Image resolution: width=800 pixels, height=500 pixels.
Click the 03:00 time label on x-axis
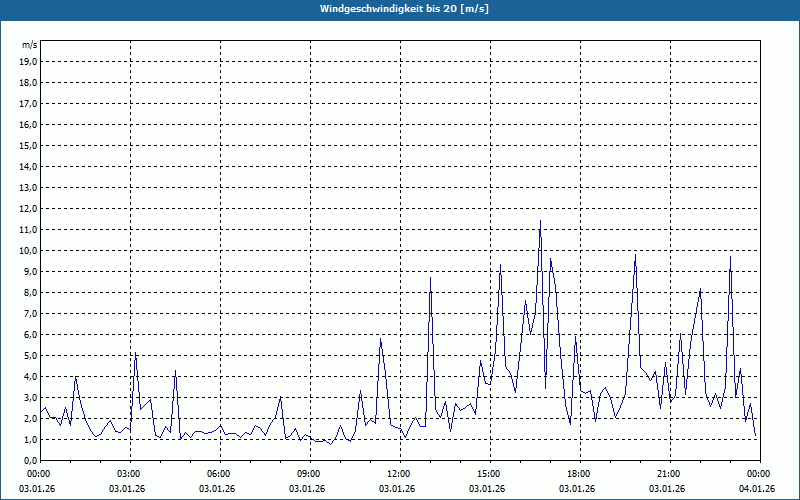point(128,474)
